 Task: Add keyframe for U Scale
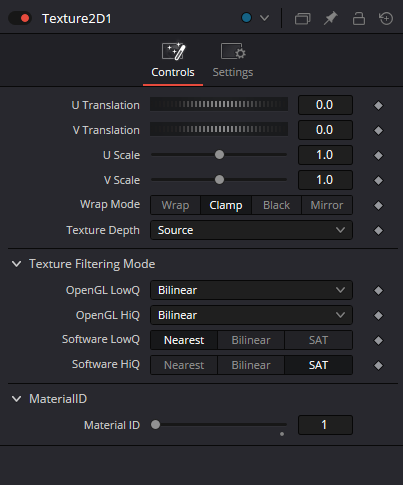tap(378, 155)
